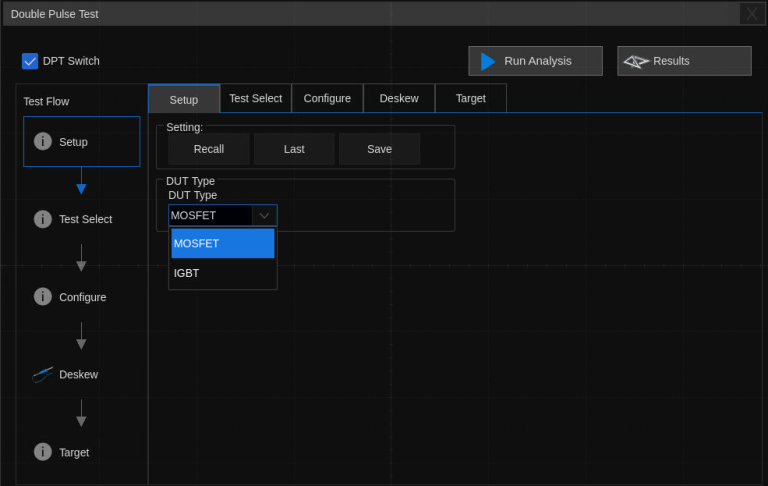Click the info icon beside Setup step
This screenshot has height=486, width=768.
pos(43,142)
